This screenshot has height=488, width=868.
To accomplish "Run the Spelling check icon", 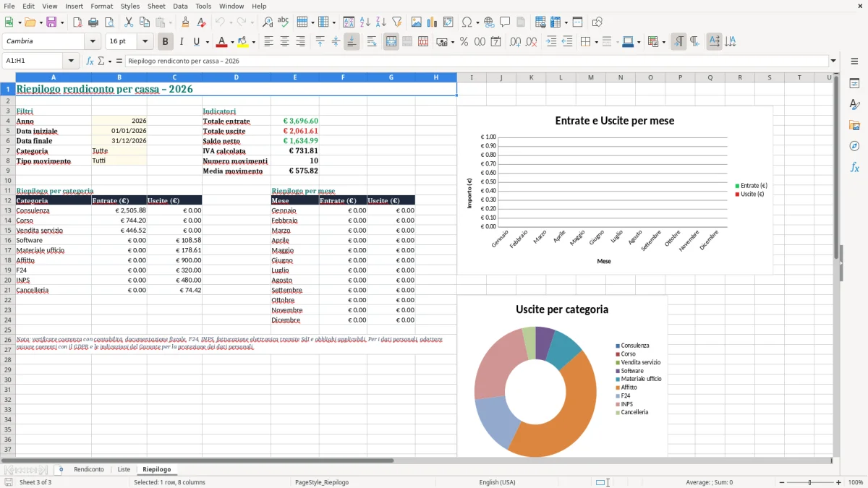I will 283,22.
